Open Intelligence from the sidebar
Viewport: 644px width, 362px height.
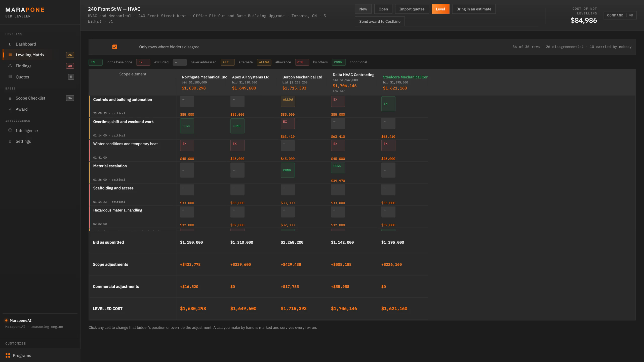40,130
